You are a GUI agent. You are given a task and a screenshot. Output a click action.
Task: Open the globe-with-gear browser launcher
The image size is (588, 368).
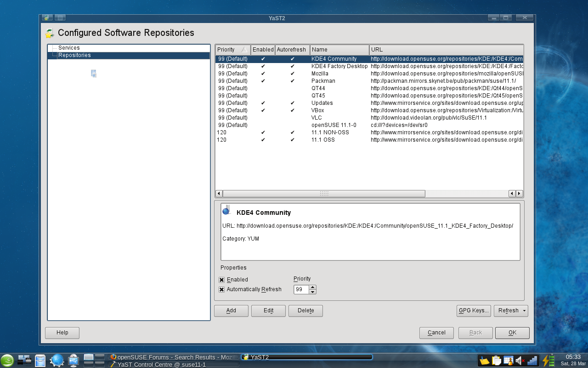(x=57, y=360)
